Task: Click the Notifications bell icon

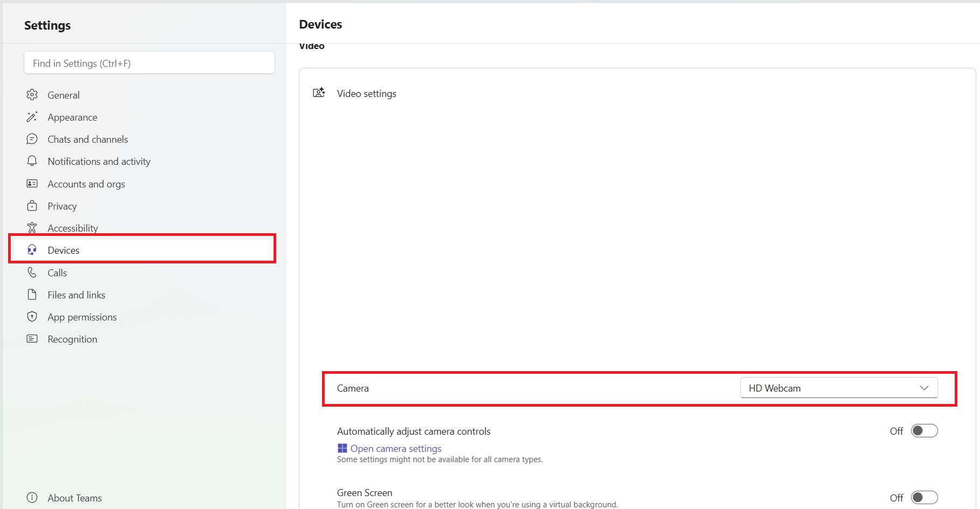Action: coord(32,161)
